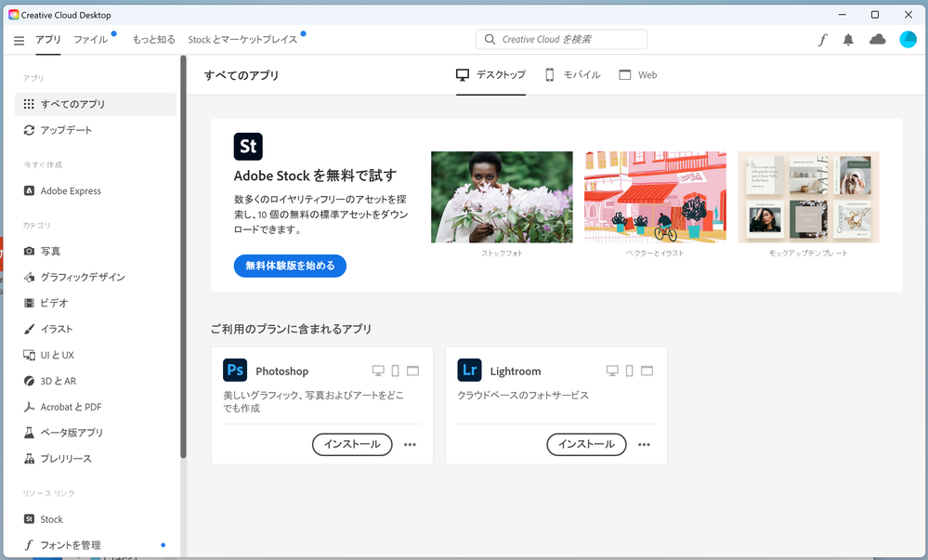This screenshot has width=928, height=560.
Task: Open Stock とマーケットプレイス tab
Action: pos(242,40)
